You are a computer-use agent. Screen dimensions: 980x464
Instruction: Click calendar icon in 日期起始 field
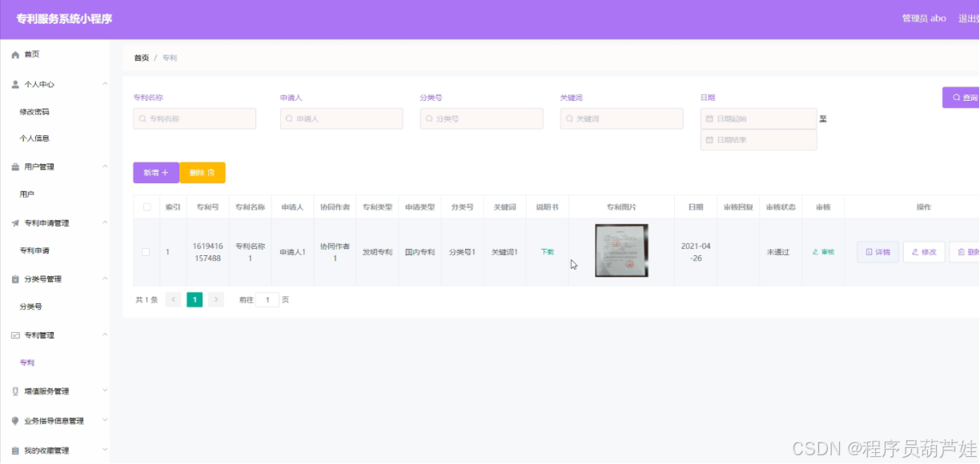709,118
